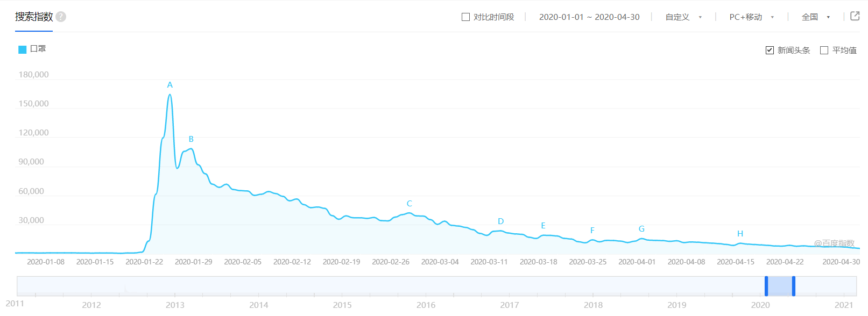Click the 2015 label on the year timeline

[342, 305]
